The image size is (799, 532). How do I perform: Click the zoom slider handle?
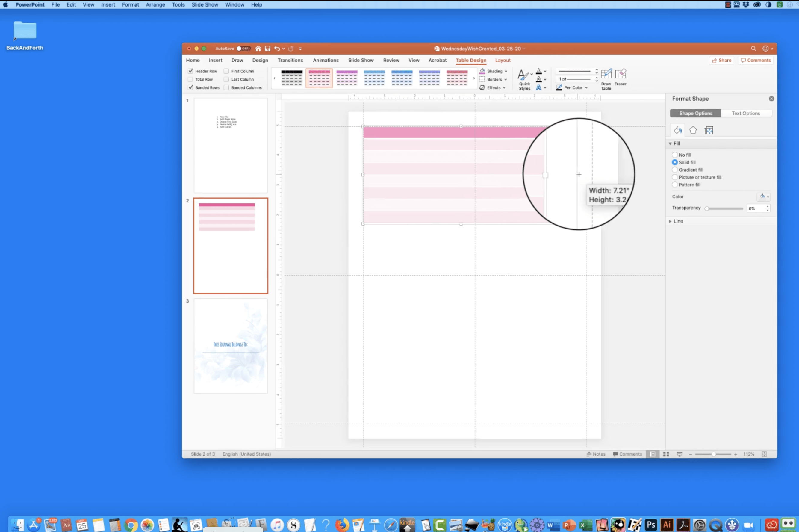tap(714, 454)
